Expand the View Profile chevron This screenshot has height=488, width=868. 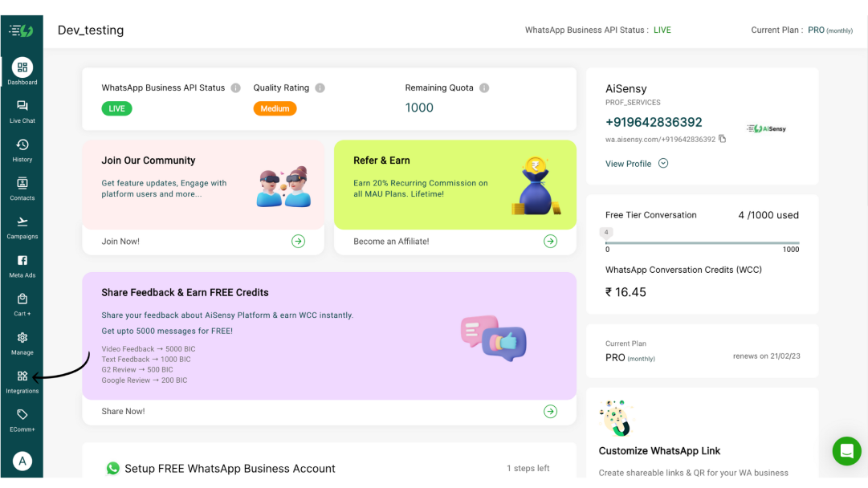click(663, 164)
